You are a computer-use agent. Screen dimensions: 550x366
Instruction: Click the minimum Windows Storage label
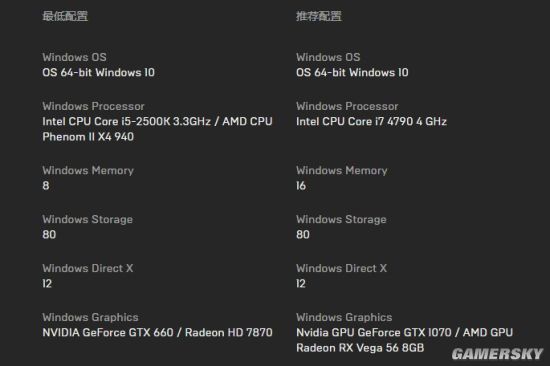tap(88, 219)
